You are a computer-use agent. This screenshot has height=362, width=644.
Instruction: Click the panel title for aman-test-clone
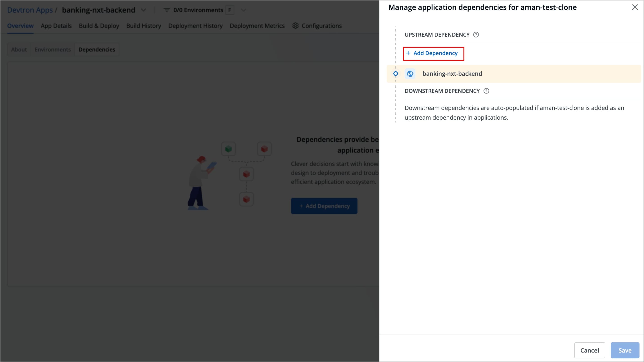[x=483, y=7]
